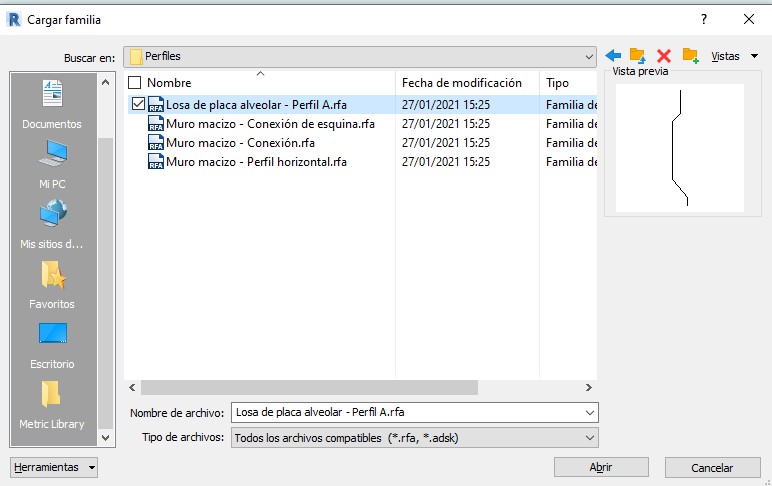Select Mi PC in the sidebar
Viewport: 772px width, 486px height.
52,165
